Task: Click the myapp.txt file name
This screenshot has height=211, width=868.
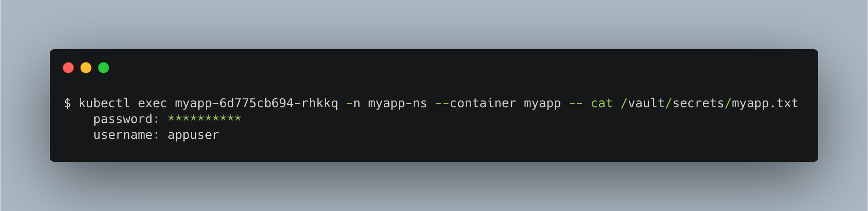Action: click(x=765, y=104)
